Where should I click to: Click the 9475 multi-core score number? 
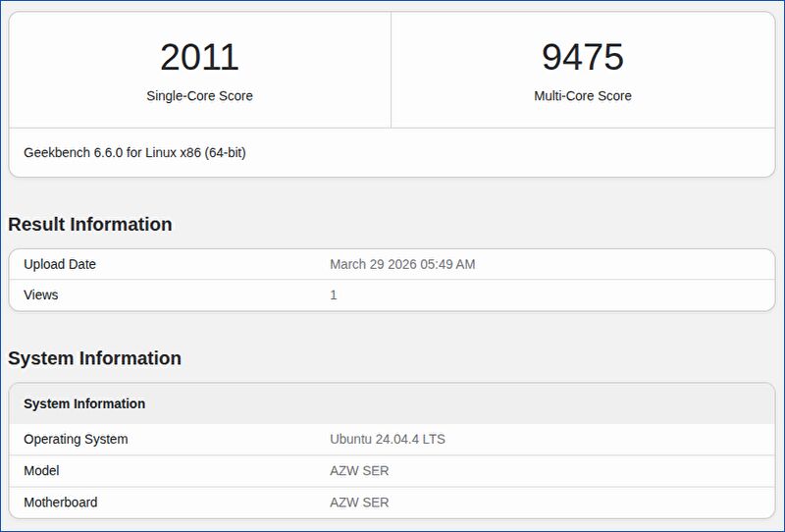583,57
